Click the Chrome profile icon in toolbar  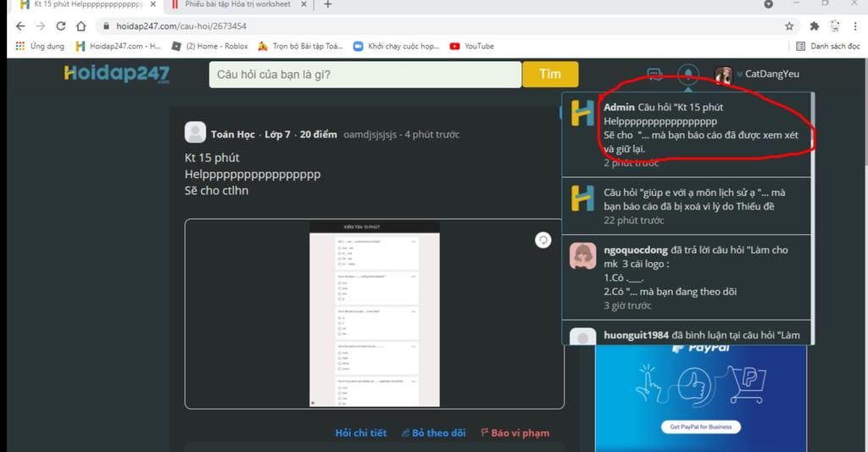point(835,26)
